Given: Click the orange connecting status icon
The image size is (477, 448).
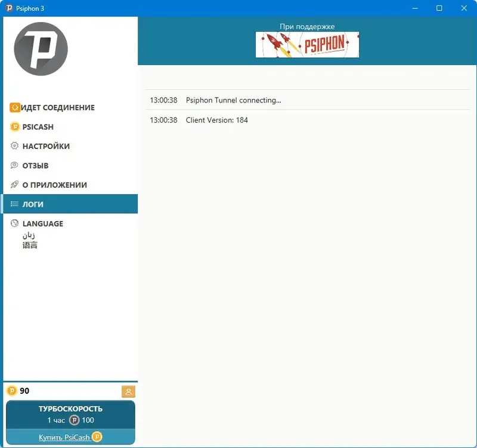Looking at the screenshot, I should (x=14, y=107).
